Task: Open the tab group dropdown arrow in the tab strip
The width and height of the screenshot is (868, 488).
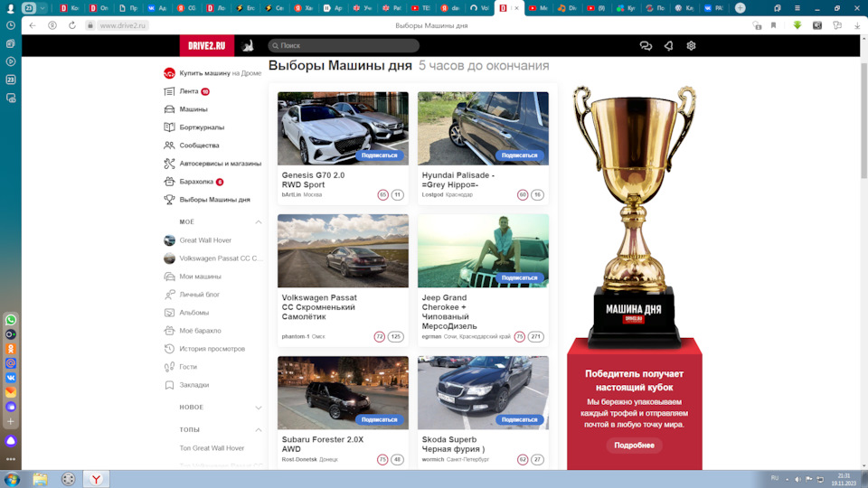Action: pos(42,8)
